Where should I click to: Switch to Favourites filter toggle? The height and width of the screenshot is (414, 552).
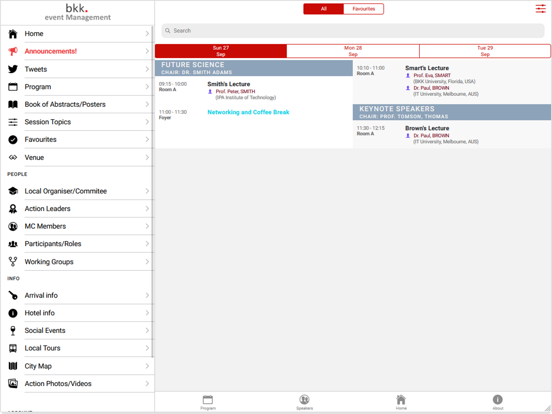point(364,9)
